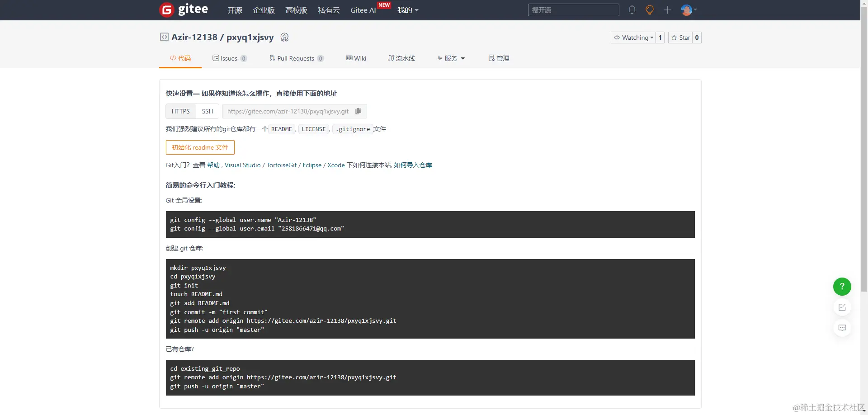Click 初始化 readme 文件 button

click(200, 147)
